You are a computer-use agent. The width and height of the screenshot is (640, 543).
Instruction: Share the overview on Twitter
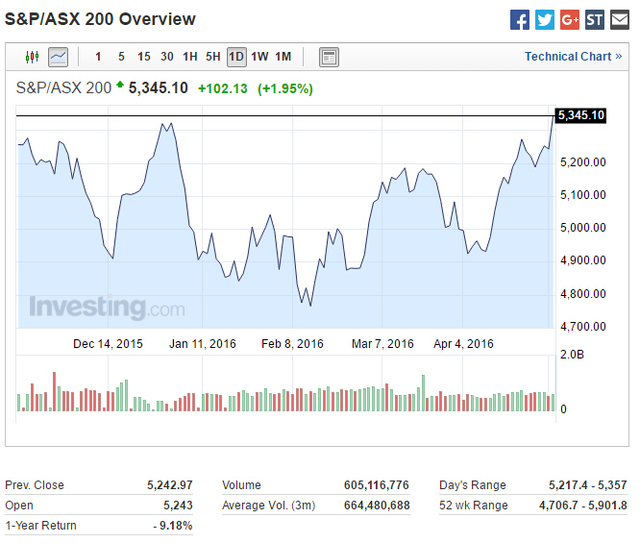coord(544,20)
